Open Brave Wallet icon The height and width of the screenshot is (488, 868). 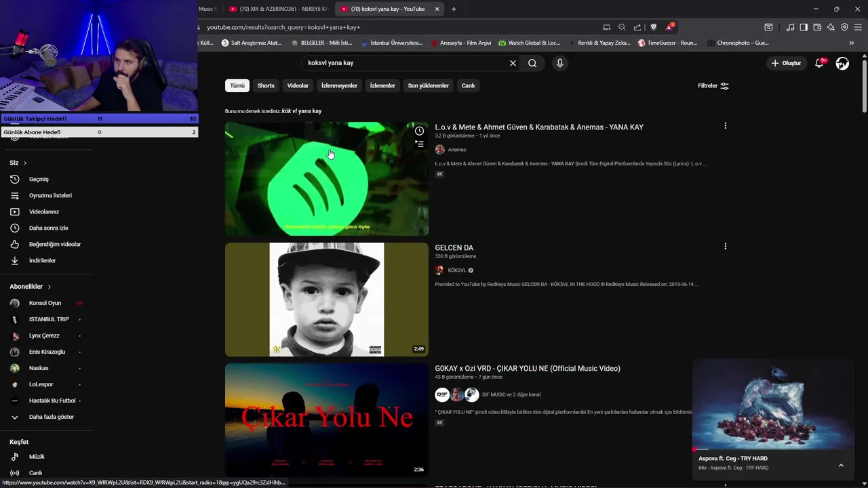[x=817, y=27]
